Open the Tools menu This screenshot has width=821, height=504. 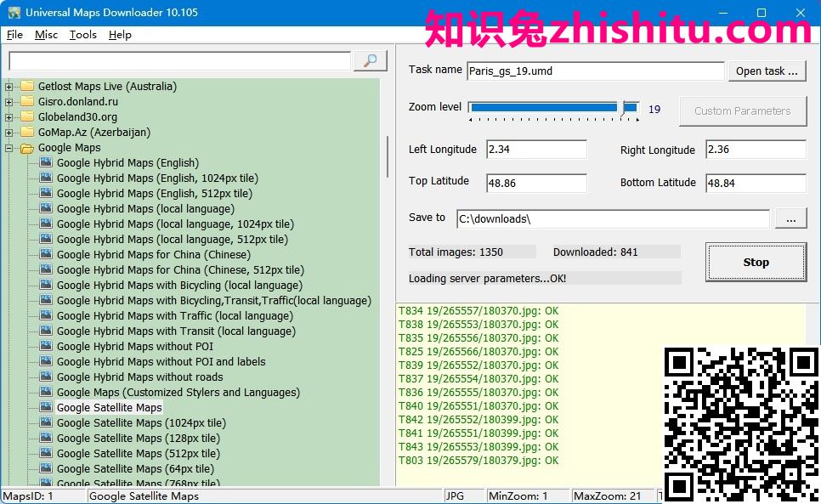point(83,35)
